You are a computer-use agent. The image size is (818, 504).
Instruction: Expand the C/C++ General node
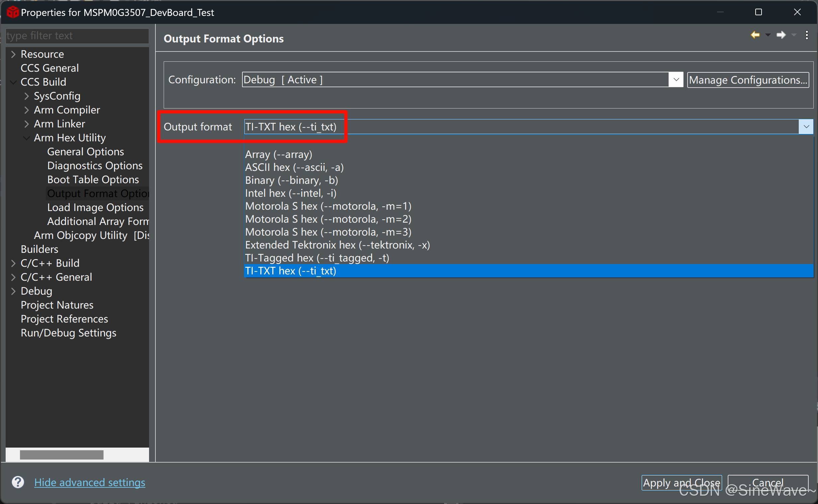coord(13,277)
